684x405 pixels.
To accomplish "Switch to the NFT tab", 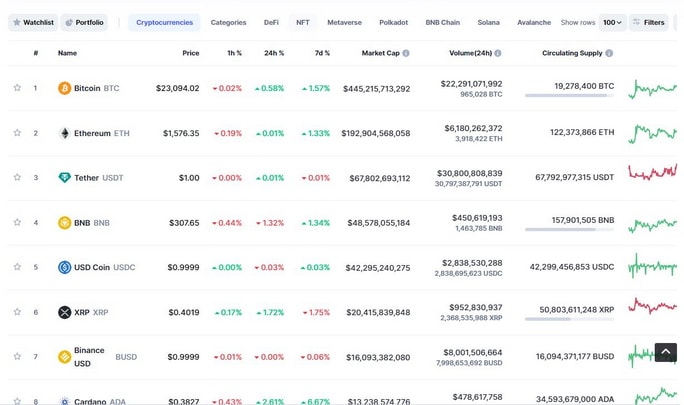I will 303,22.
